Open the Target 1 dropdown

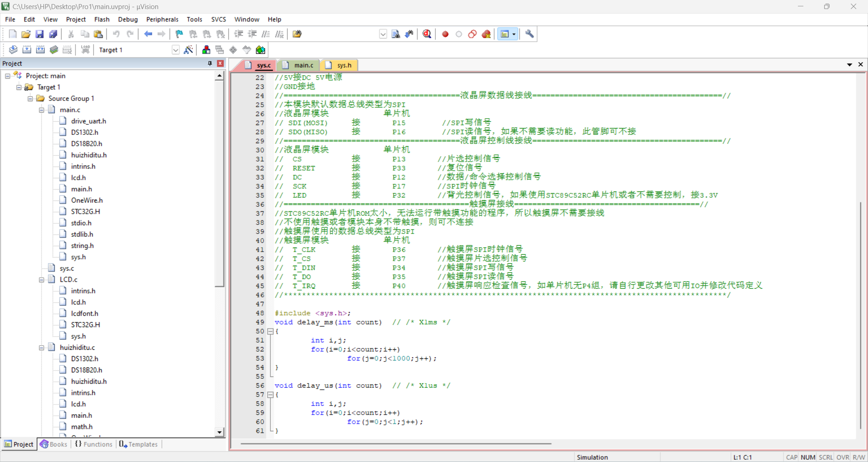click(x=175, y=50)
